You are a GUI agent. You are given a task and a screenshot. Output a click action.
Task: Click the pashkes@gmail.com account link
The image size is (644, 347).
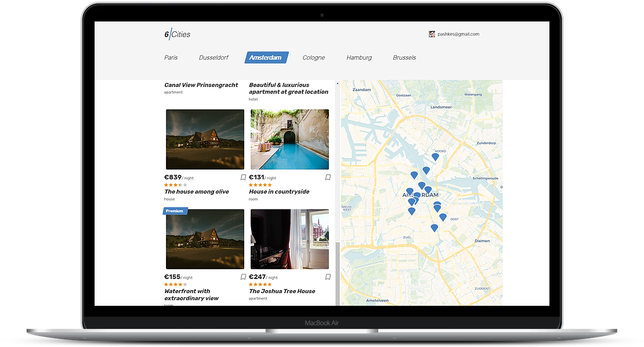click(x=459, y=34)
